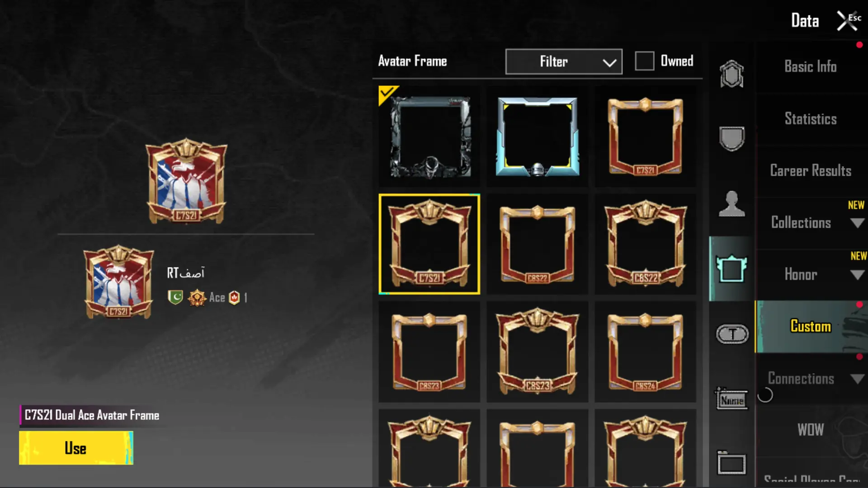Open the avatar silhouette sidebar icon
Image resolution: width=868 pixels, height=488 pixels.
click(x=731, y=204)
